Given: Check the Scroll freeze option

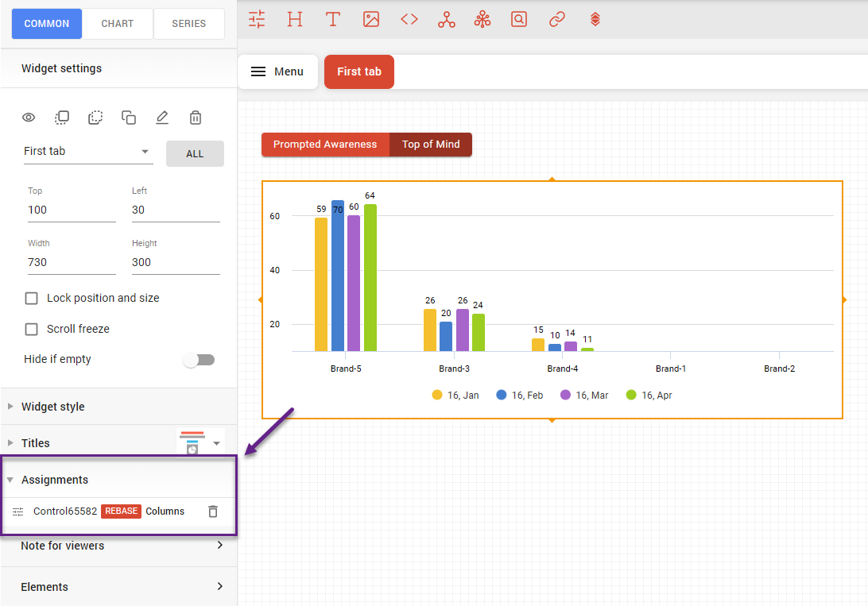Looking at the screenshot, I should 32,329.
